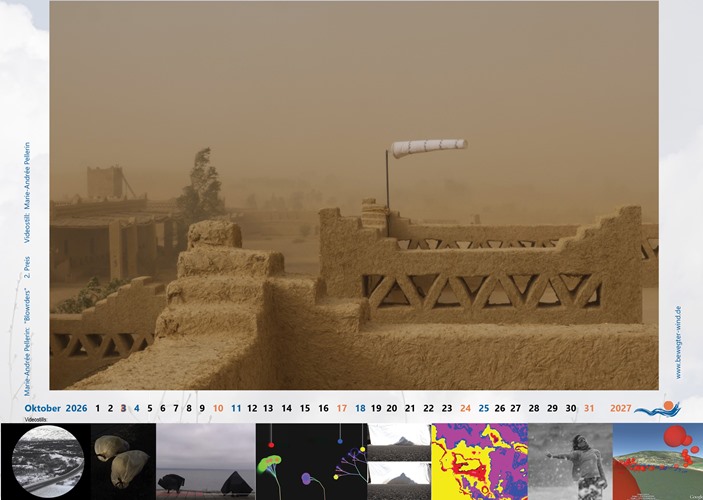Open the circular fisheye snow thumbnail

(47, 461)
